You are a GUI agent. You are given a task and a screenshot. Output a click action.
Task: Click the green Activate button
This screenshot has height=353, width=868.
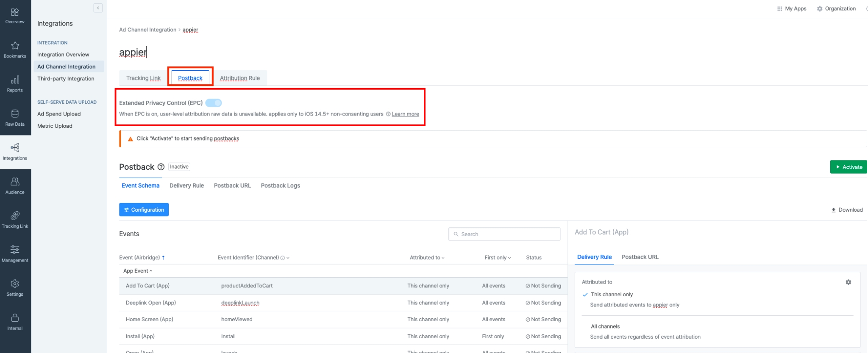[848, 167]
